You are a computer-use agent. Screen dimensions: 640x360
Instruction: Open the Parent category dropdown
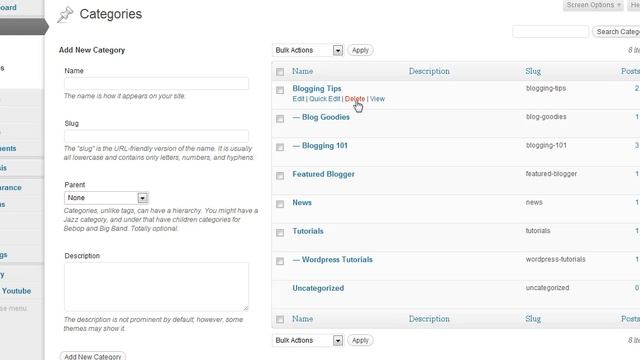106,198
